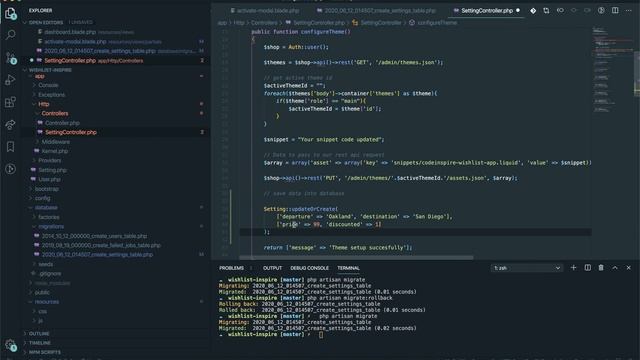Open the Extensions view

coord(11,102)
